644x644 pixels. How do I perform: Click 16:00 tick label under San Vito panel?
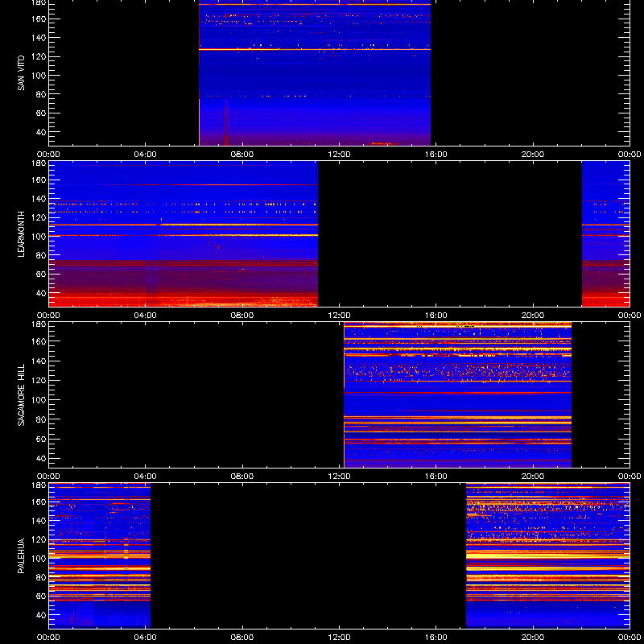tap(436, 155)
